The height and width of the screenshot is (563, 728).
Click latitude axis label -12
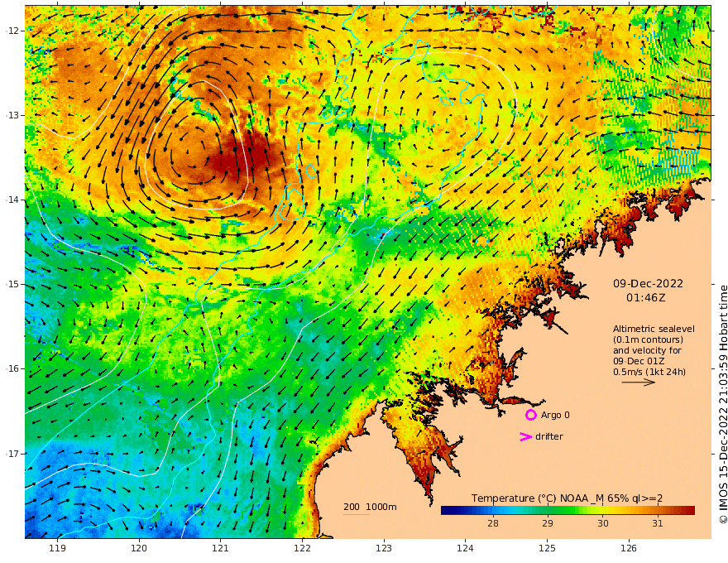coord(12,31)
